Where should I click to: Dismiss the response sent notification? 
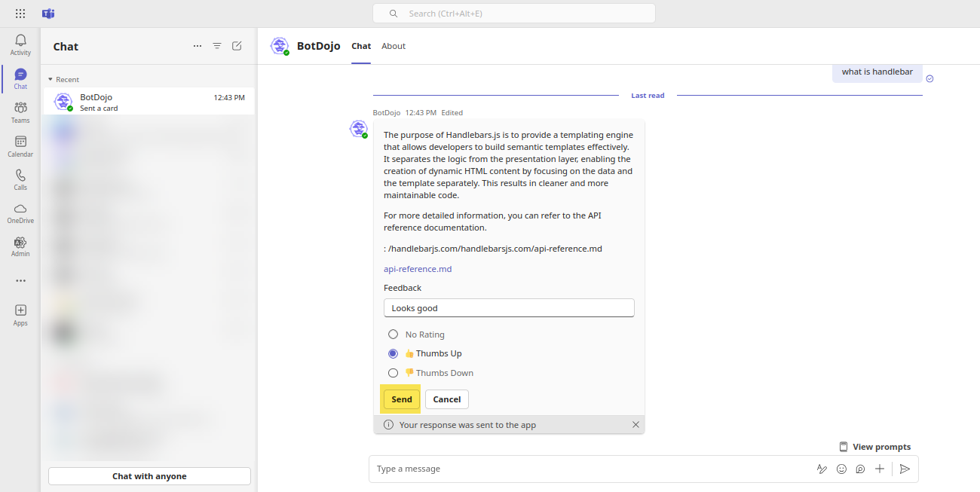coord(635,425)
